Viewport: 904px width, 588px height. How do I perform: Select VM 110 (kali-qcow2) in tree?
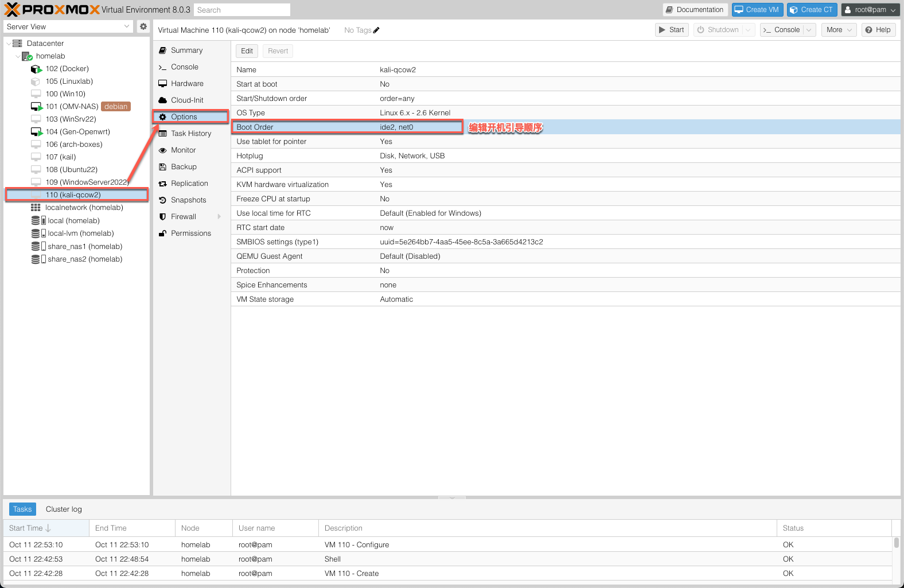pos(76,195)
